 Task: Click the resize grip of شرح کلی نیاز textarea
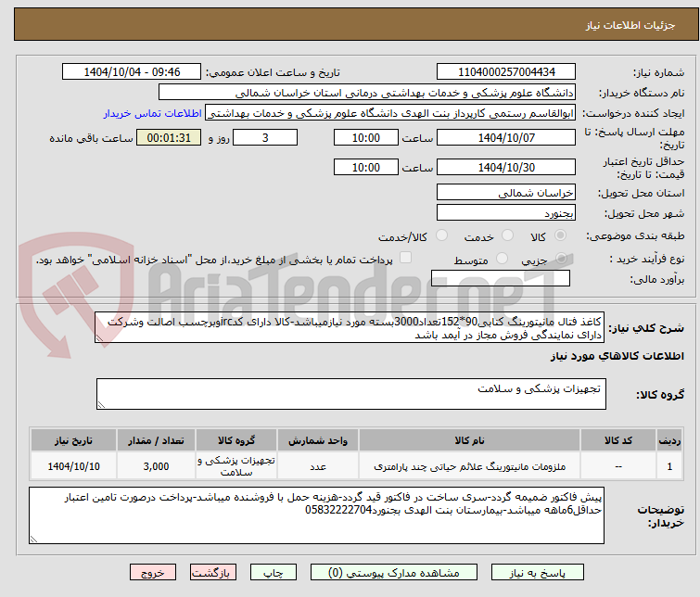coord(99,338)
